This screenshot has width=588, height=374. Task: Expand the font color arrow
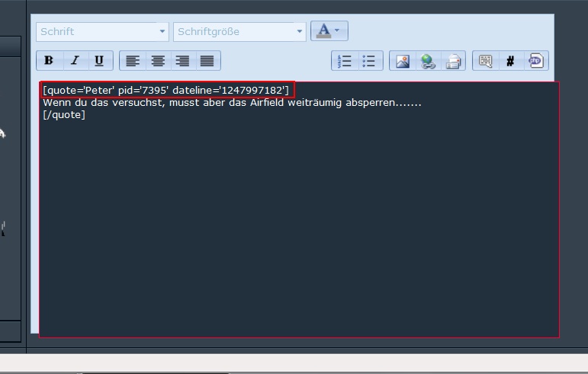point(338,30)
